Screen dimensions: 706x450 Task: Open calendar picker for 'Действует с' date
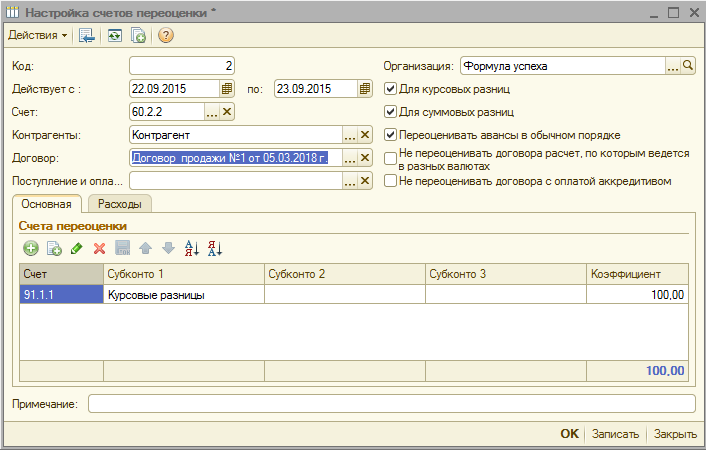click(226, 88)
